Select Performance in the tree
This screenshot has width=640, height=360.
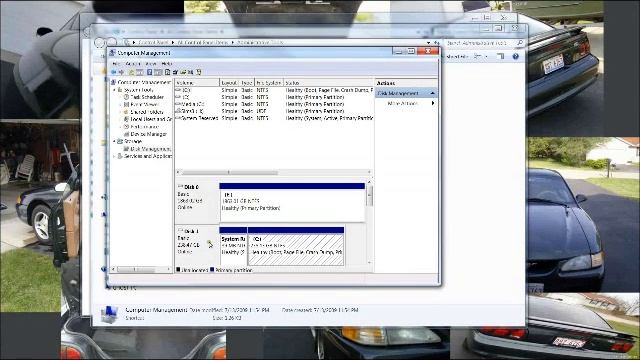click(144, 127)
